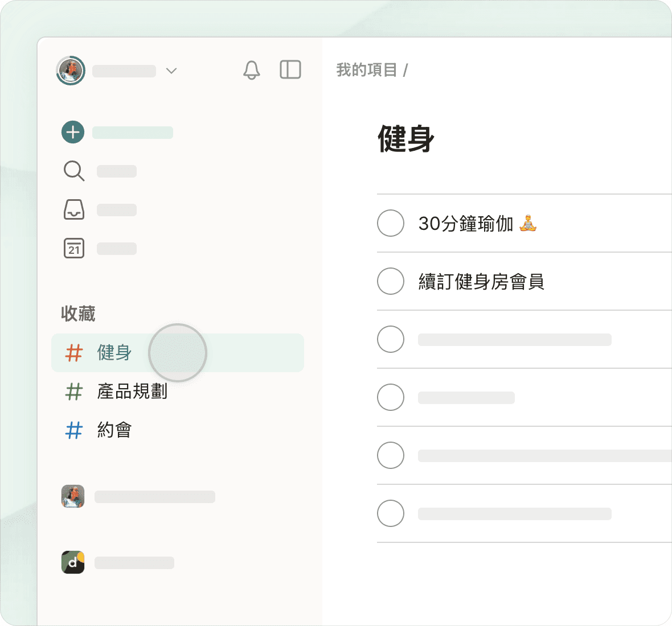Open the notifications bell
This screenshot has height=626, width=672.
click(x=251, y=70)
